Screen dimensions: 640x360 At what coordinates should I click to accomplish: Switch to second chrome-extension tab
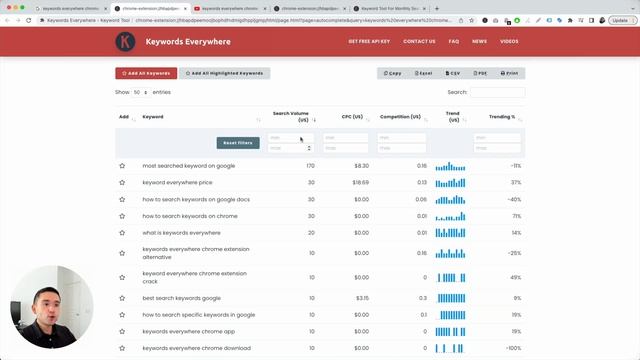click(310, 9)
